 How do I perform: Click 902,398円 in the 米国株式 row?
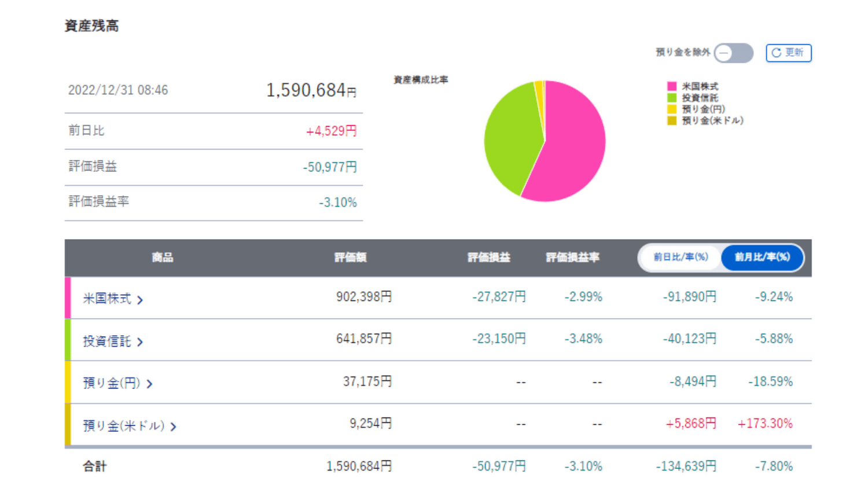[364, 297]
